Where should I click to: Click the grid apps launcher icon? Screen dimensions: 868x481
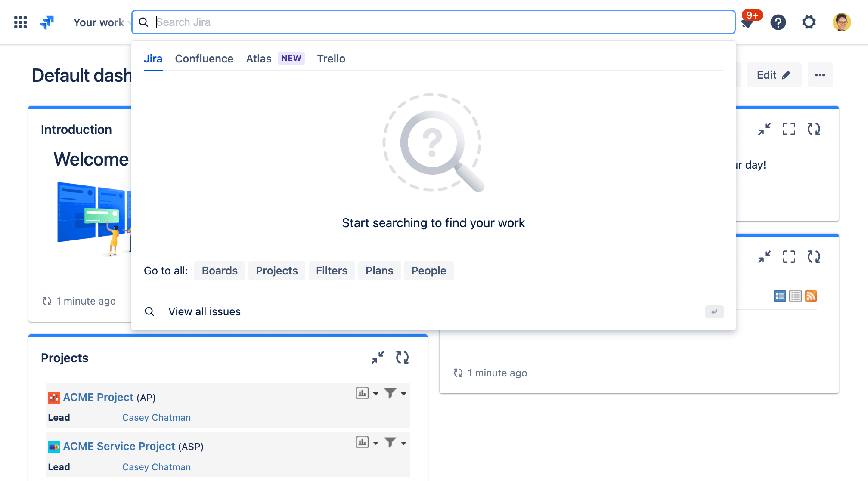click(x=20, y=22)
